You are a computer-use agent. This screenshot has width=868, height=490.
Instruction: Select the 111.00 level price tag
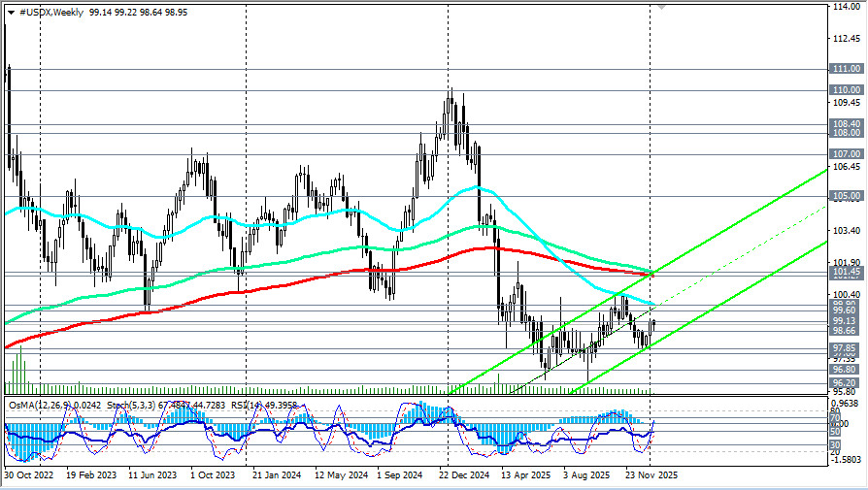pyautogui.click(x=847, y=69)
